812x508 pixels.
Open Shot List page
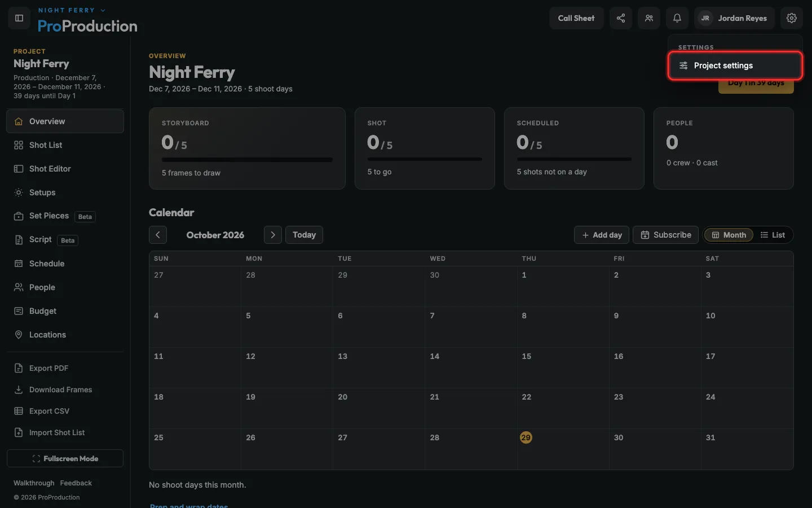pos(65,145)
